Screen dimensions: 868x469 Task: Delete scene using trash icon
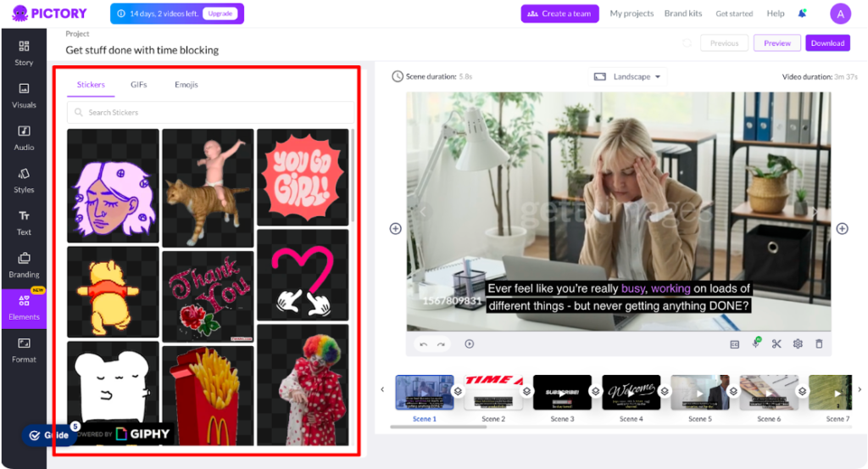coord(819,343)
